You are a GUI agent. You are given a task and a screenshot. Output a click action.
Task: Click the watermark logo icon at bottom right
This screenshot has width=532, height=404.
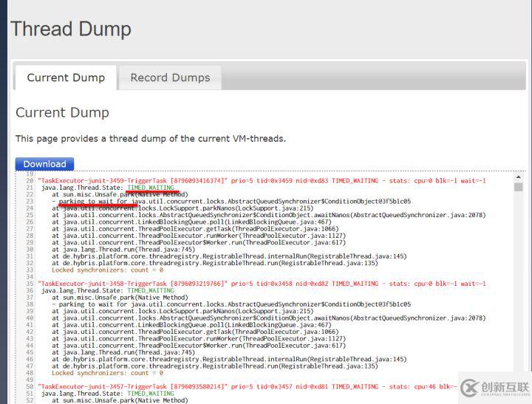[470, 388]
